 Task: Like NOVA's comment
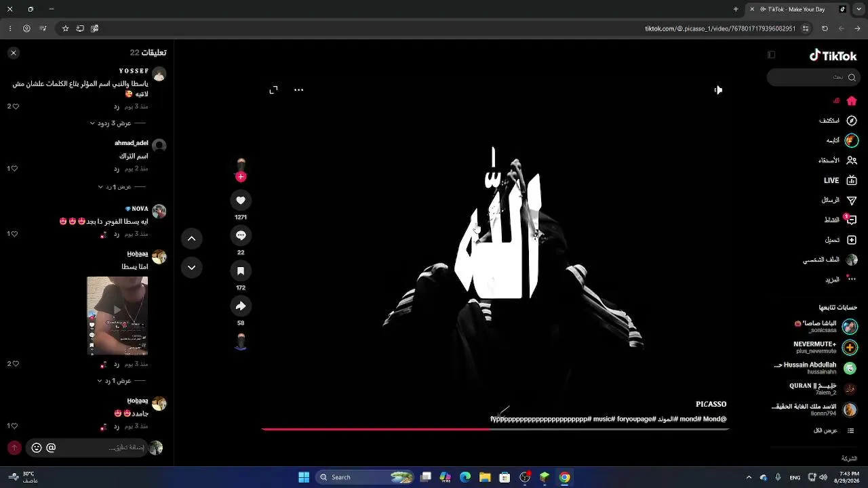point(15,234)
